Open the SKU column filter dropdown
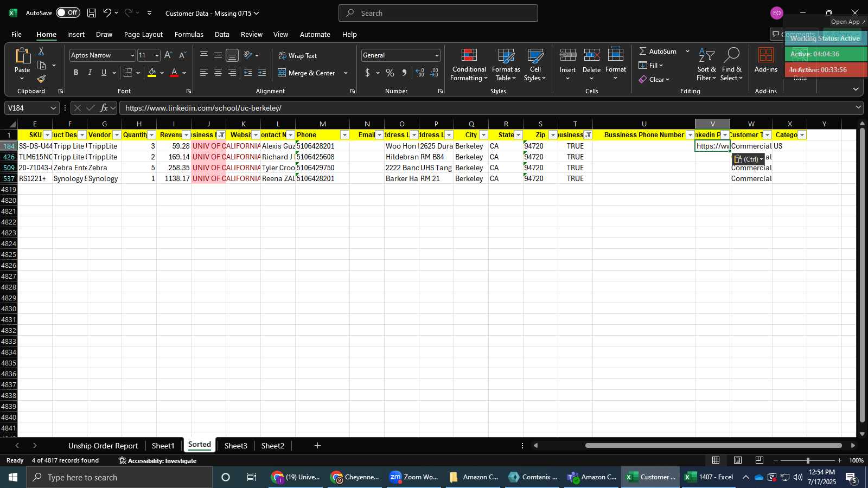 (47, 135)
